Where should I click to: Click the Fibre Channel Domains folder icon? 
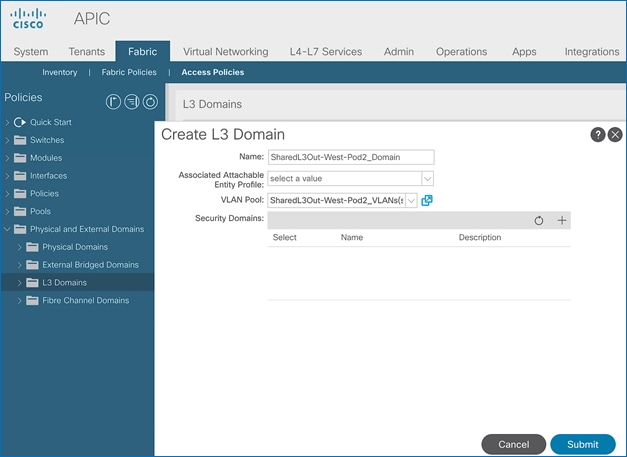32,300
